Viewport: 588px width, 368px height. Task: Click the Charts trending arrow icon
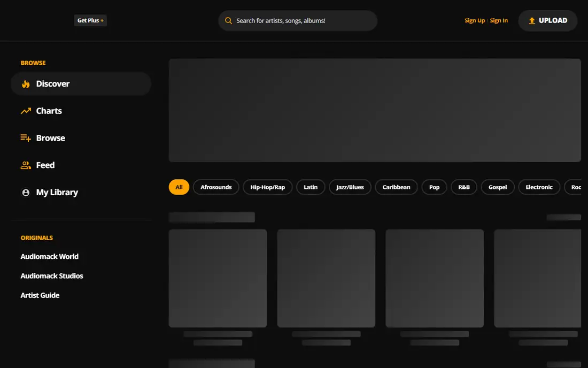point(26,111)
